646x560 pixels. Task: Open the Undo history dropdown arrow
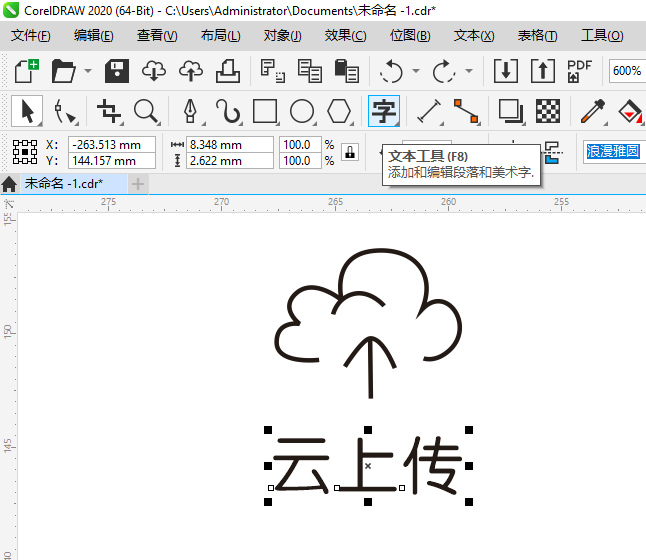click(x=416, y=71)
